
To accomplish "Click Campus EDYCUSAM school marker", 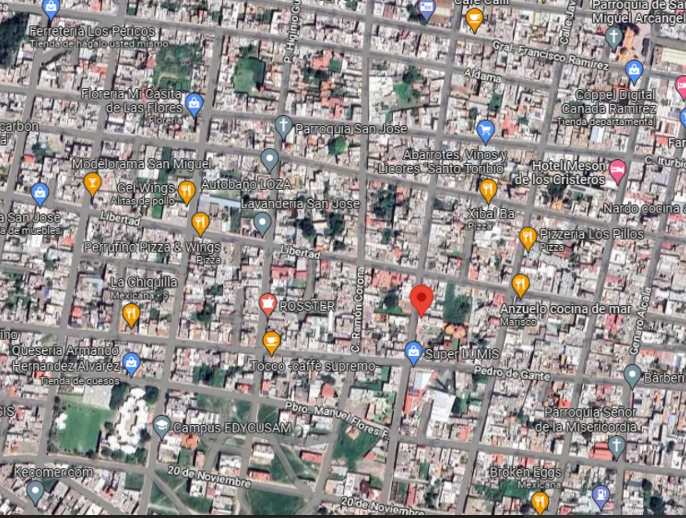I will [x=162, y=427].
